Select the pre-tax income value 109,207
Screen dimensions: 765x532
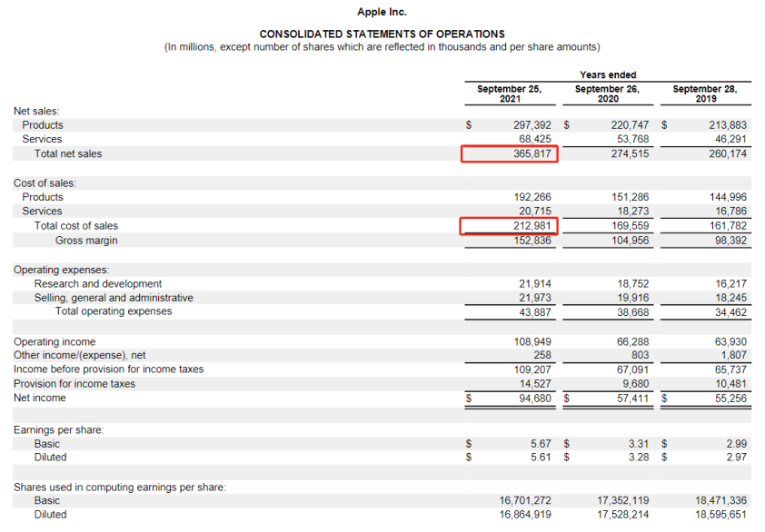[x=532, y=369]
